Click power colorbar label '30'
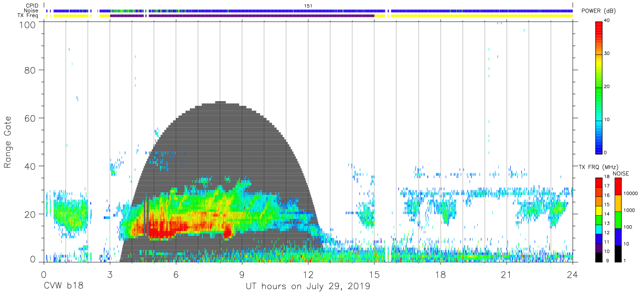The width and height of the screenshot is (644, 297). (607, 53)
